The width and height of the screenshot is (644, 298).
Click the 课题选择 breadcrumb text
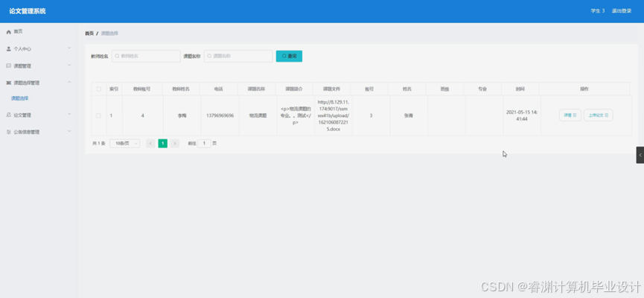pos(109,34)
